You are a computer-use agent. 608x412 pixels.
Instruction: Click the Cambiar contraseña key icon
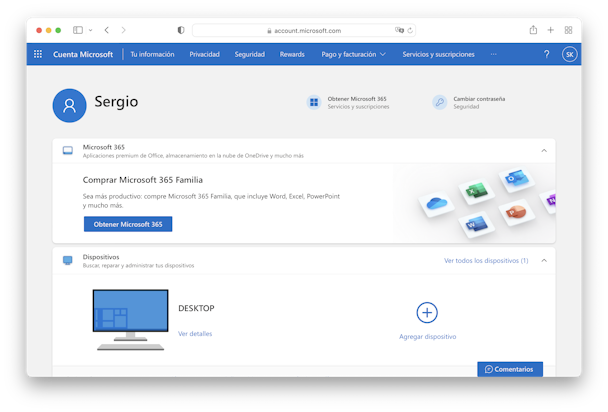tap(439, 102)
